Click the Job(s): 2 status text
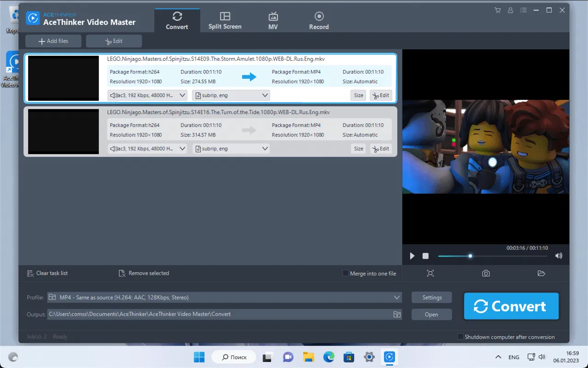Screen dimensions: 588x368 coord(37,337)
